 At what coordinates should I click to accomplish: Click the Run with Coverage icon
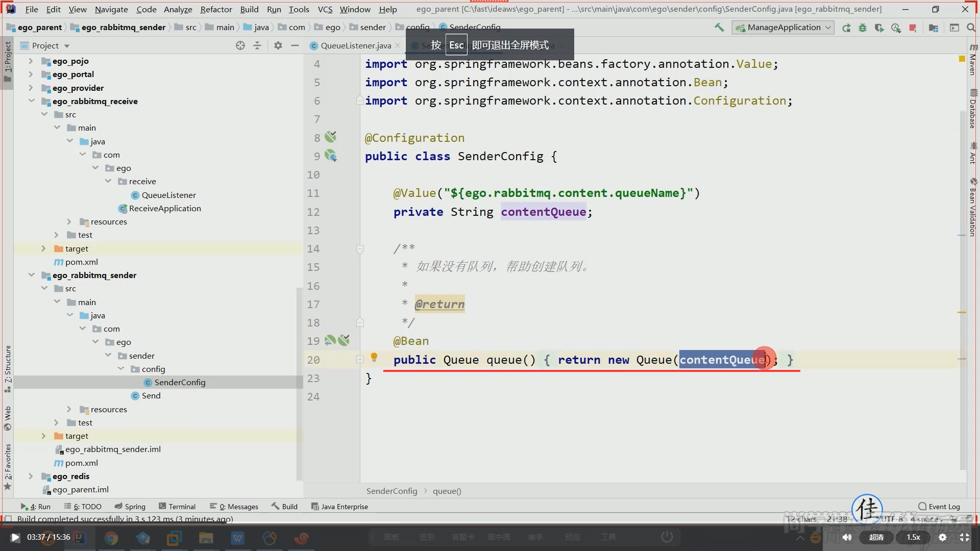879,28
